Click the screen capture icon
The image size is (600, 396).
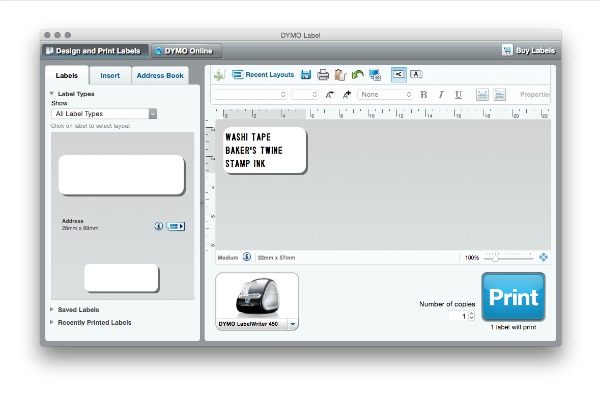click(375, 75)
